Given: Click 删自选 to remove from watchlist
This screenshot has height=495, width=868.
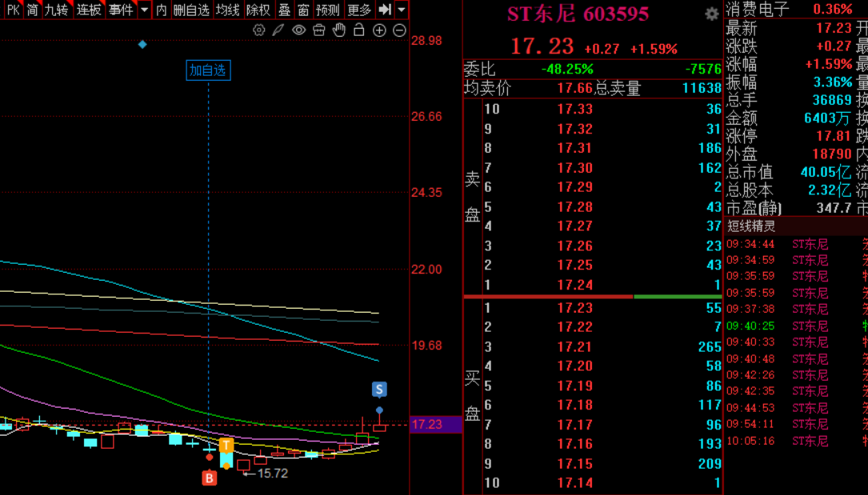Looking at the screenshot, I should tap(191, 10).
